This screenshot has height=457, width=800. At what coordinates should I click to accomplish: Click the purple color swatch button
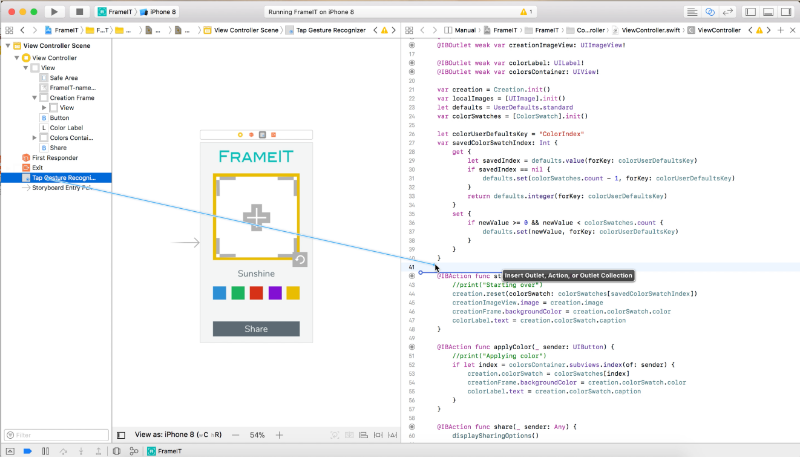pyautogui.click(x=275, y=293)
